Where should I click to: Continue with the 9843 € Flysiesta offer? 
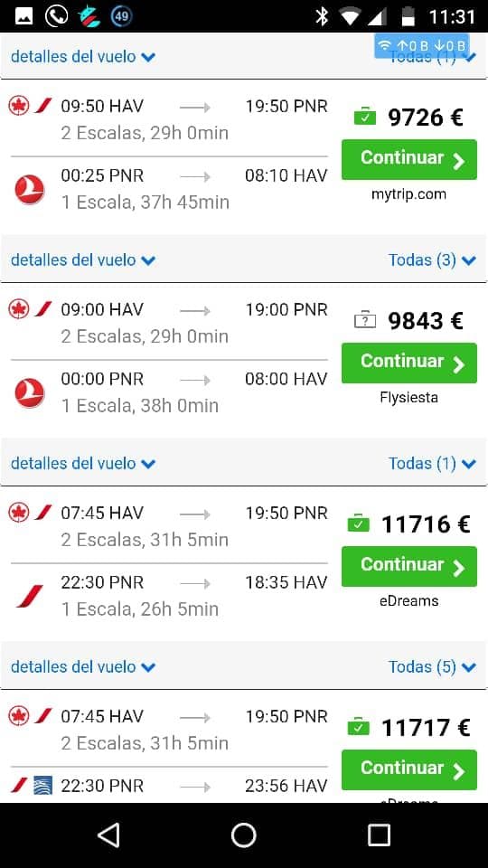coord(408,363)
